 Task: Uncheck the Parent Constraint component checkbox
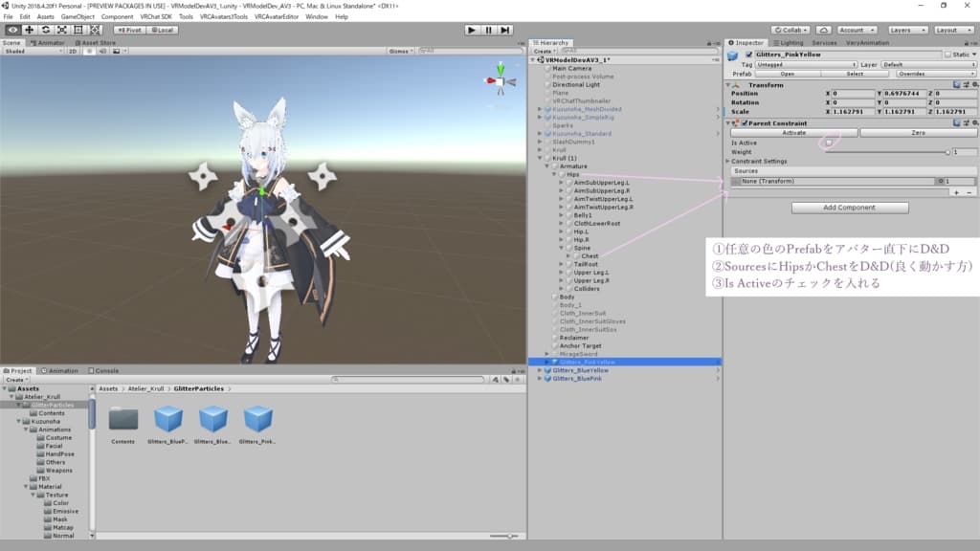pos(745,123)
